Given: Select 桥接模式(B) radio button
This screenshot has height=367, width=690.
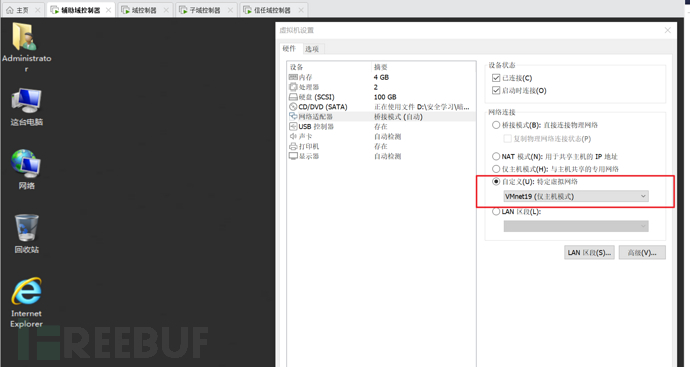Looking at the screenshot, I should 496,125.
